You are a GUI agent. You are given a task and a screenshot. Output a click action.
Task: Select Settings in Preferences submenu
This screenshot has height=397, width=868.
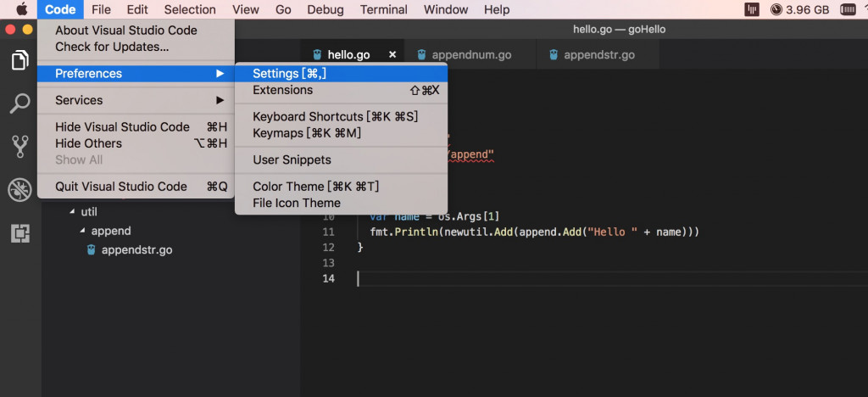[x=341, y=73]
